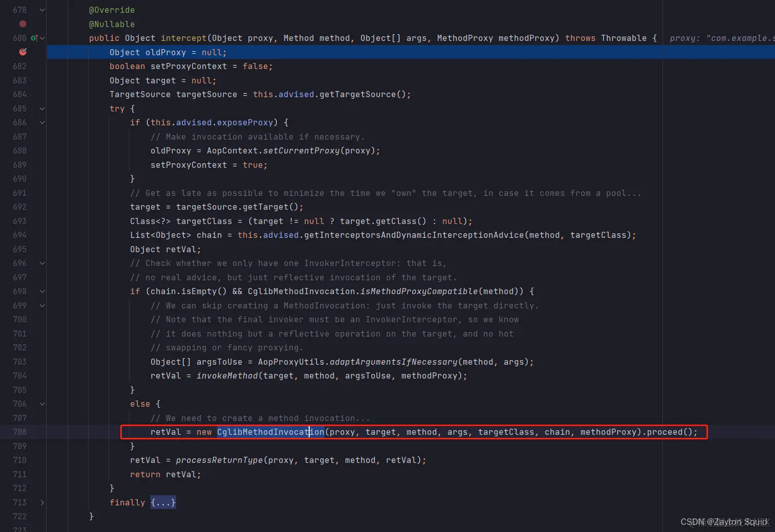Click the Throwable type in the method signature
The image size is (775, 532).
pos(624,38)
